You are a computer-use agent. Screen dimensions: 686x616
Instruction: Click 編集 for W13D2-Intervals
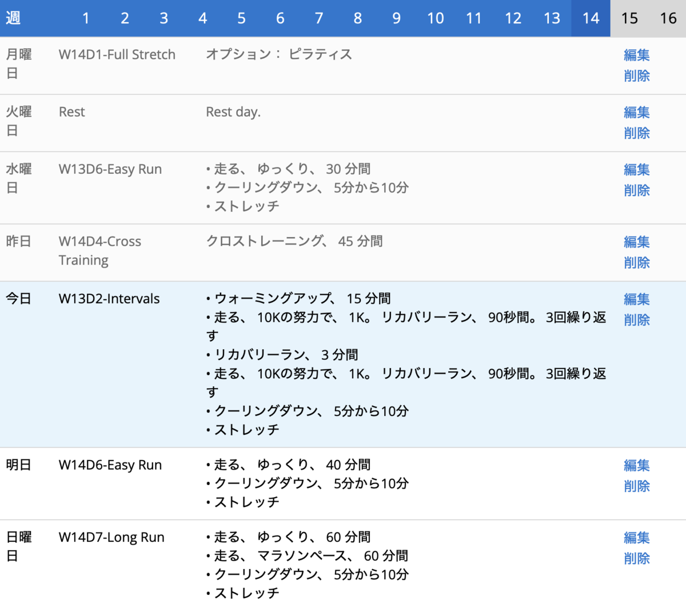[x=637, y=299]
